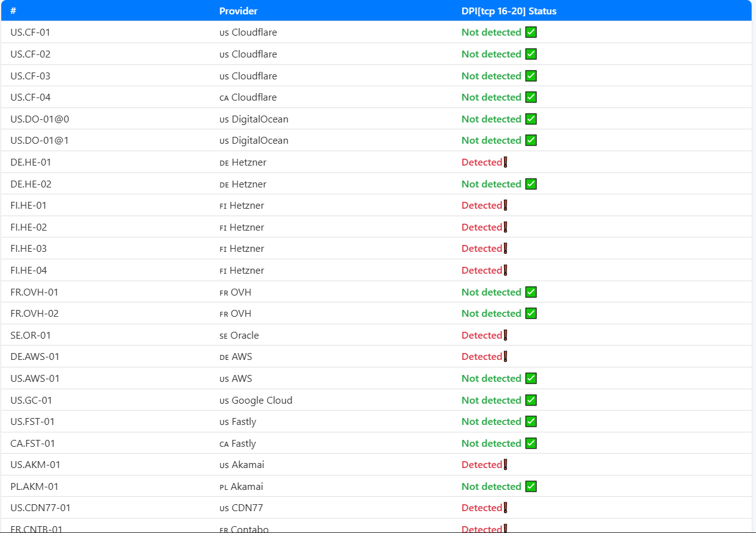Click Not detected status text for US.AWS-01
The width and height of the screenshot is (756, 533).
(491, 379)
